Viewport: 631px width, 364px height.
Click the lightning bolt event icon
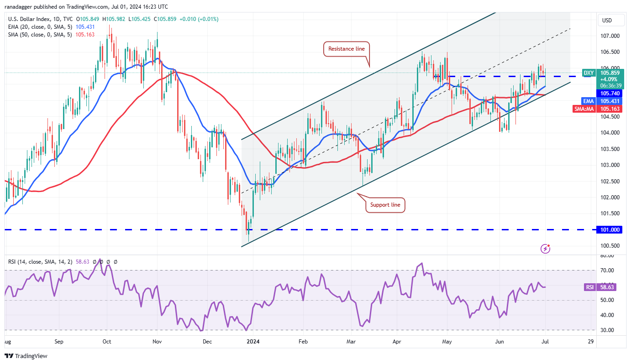coord(545,249)
